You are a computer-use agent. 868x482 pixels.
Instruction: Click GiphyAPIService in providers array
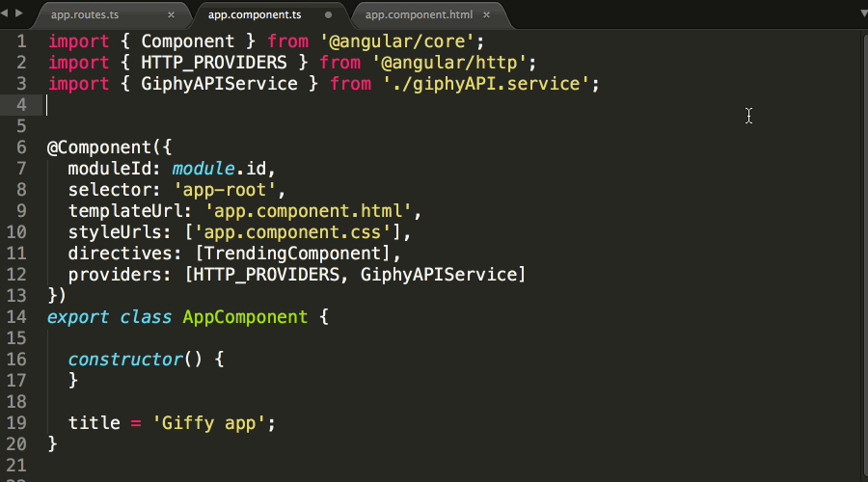[439, 275]
